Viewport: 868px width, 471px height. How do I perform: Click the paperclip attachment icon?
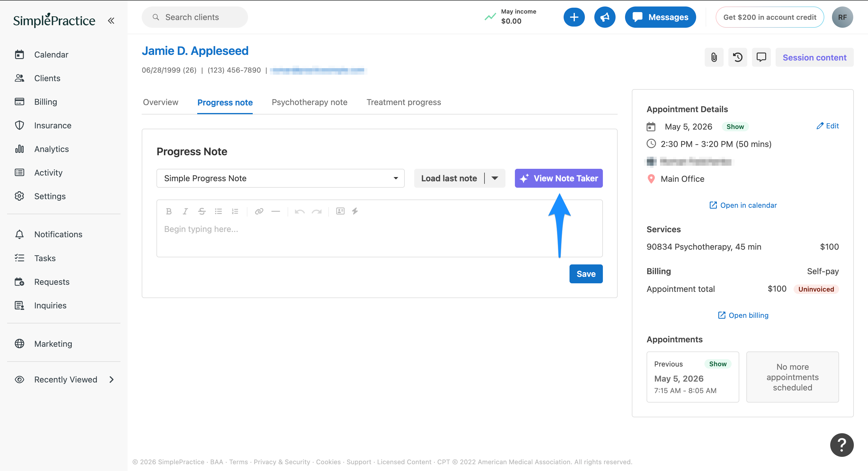[x=714, y=57]
